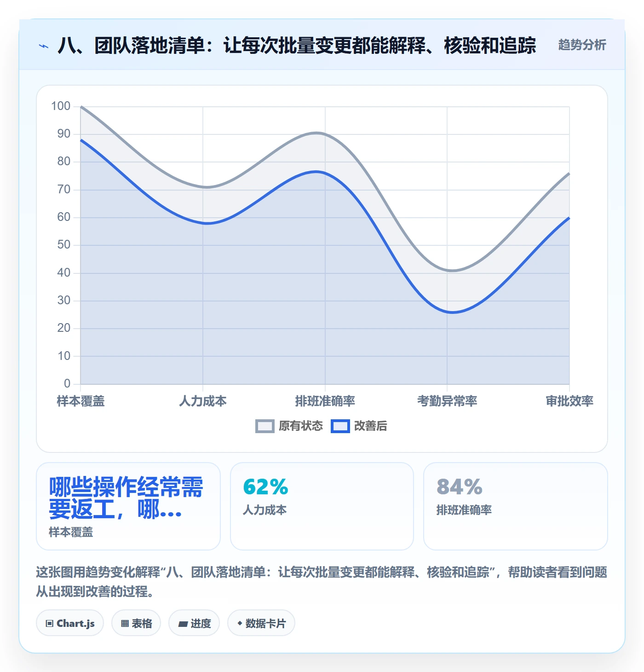
Task: Click the 样本覆盖 x-axis label
Action: click(81, 401)
